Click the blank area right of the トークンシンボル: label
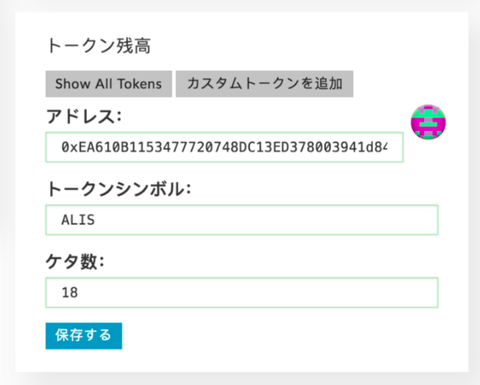 [317, 189]
